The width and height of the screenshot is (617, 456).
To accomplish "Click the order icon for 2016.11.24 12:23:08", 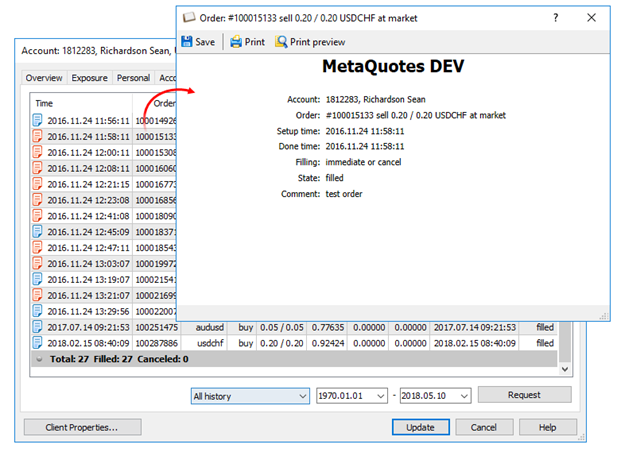I will 37,199.
